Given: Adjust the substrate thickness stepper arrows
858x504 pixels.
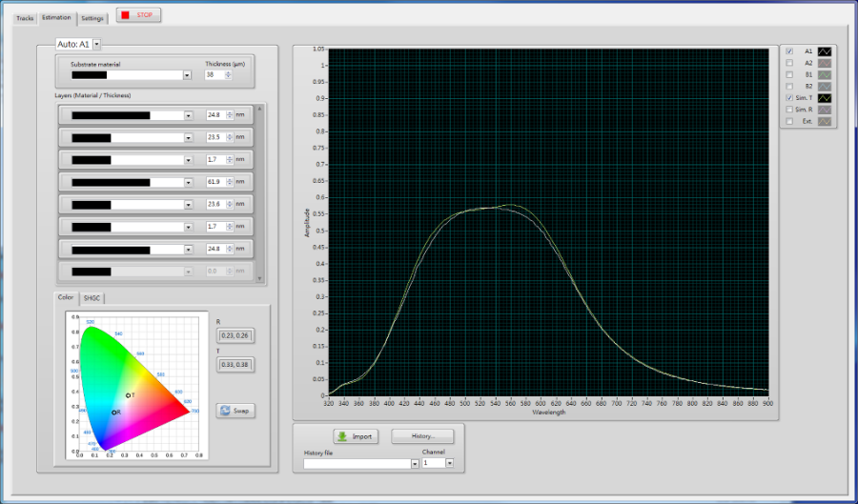Looking at the screenshot, I should pyautogui.click(x=228, y=75).
